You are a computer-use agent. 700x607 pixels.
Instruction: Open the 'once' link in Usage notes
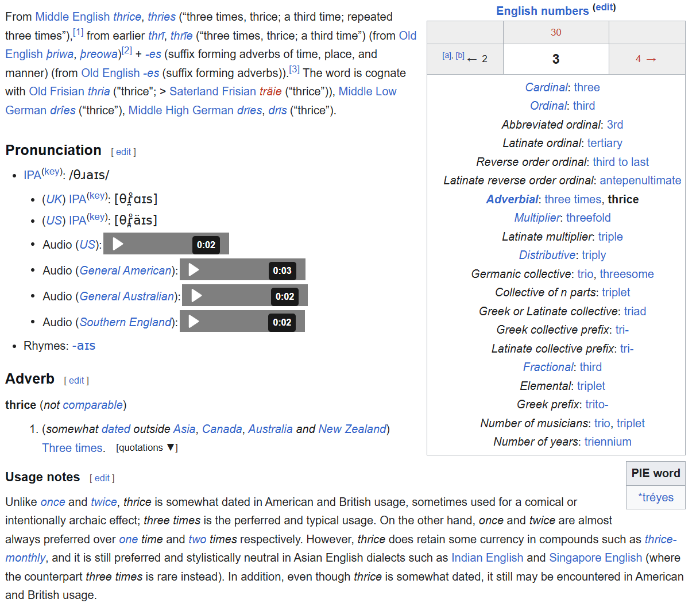coord(53,502)
